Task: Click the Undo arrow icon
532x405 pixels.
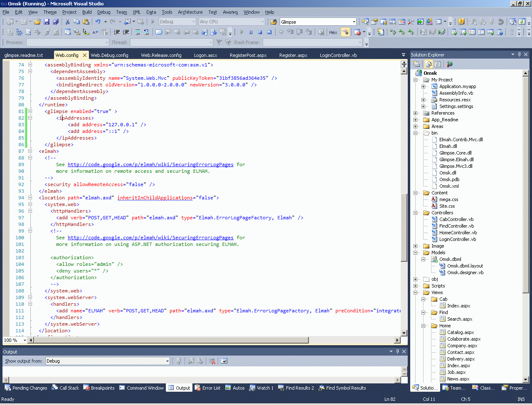Action: (98, 22)
